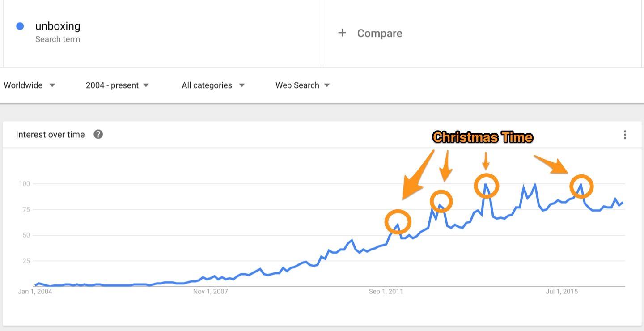This screenshot has height=331, width=644.
Task: Click the Sep 1, 2011 axis label
Action: 386,292
